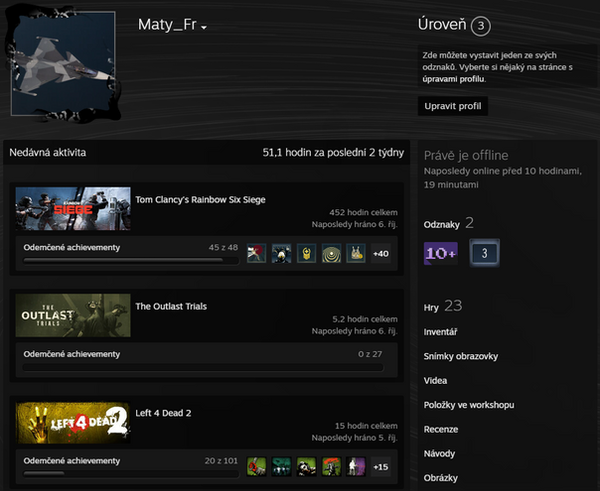Screen dimensions: 600x491
Task: Click Outlast Trials Odemčené achievementy label
Action: pos(72,354)
